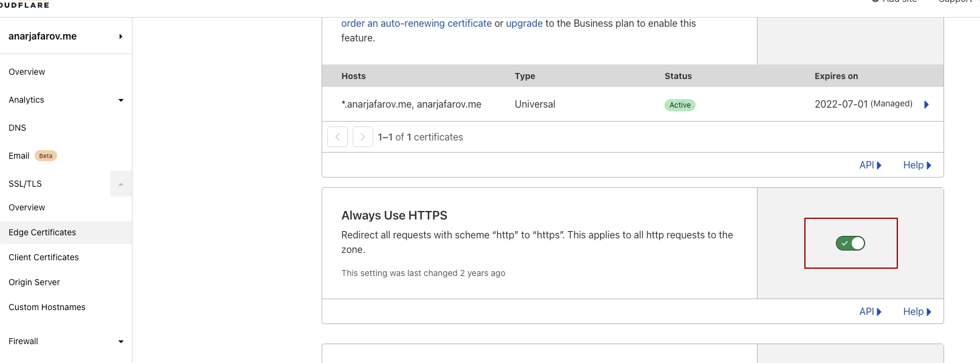Open Origin Server page
This screenshot has height=363, width=980.
click(35, 282)
